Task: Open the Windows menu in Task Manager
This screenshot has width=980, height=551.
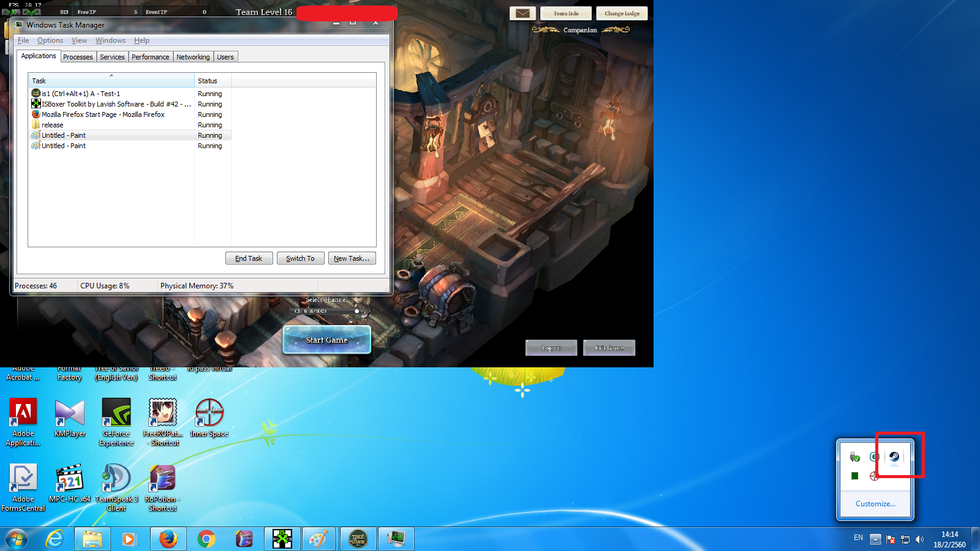Action: [x=110, y=40]
